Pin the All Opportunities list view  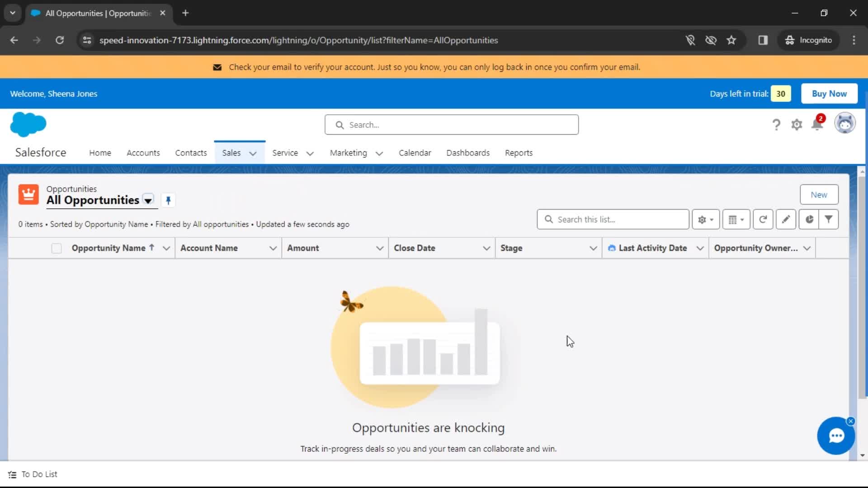168,200
